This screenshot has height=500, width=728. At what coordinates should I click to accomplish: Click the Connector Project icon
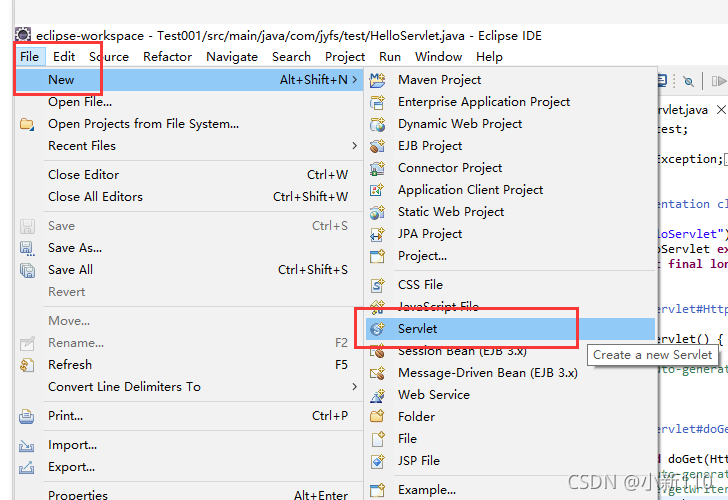pyautogui.click(x=377, y=168)
